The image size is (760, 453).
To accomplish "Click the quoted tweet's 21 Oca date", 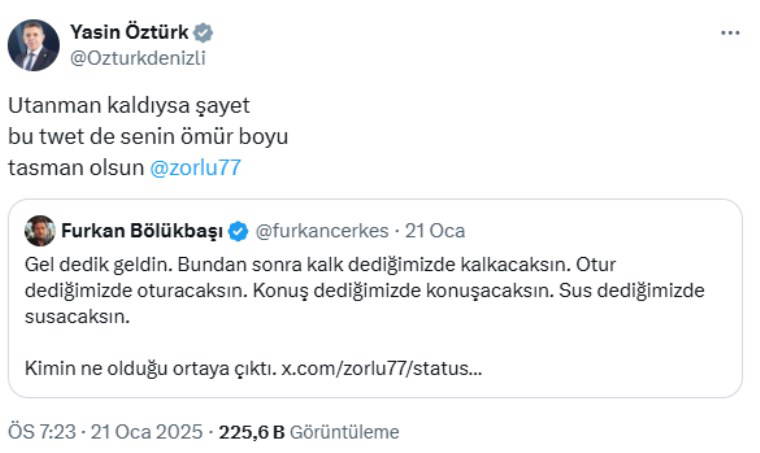I will pyautogui.click(x=435, y=231).
